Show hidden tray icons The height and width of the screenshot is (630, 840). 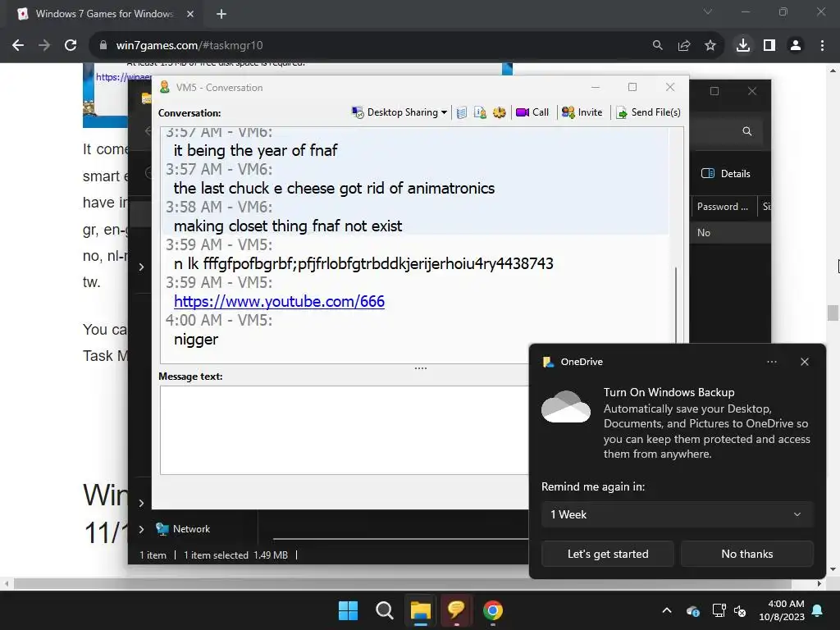(667, 610)
